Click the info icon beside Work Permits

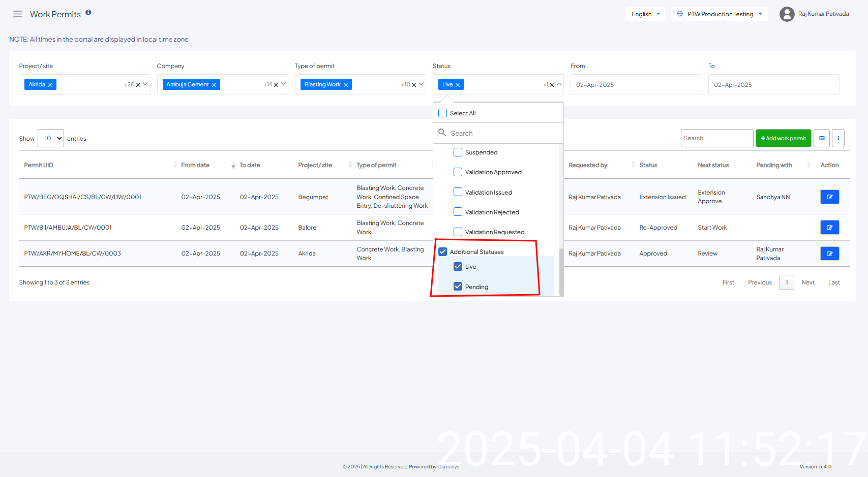88,13
